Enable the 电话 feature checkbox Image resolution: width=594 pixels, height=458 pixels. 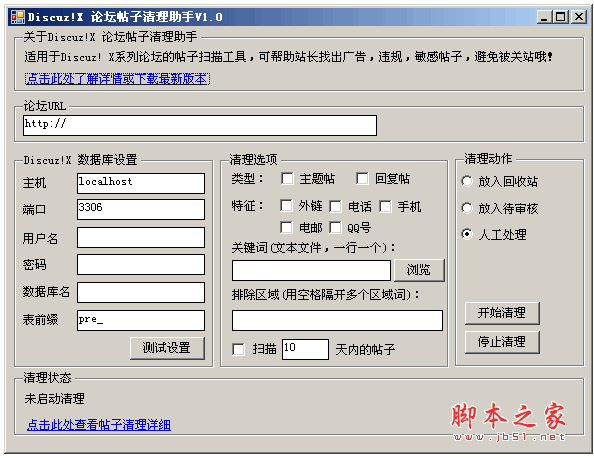click(335, 206)
